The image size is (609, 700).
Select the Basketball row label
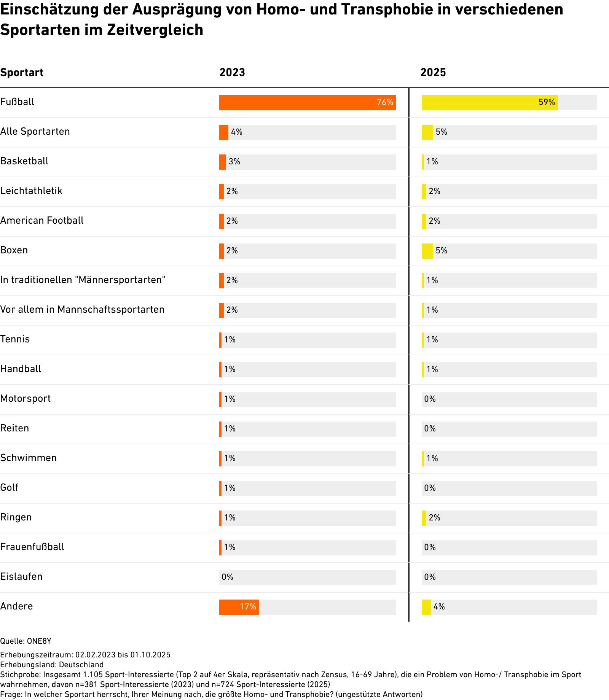pos(24,161)
